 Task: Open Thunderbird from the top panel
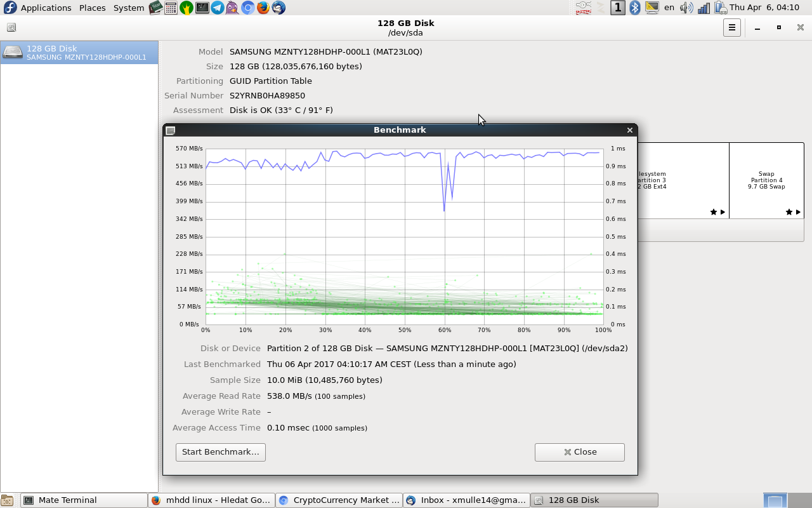coord(278,8)
